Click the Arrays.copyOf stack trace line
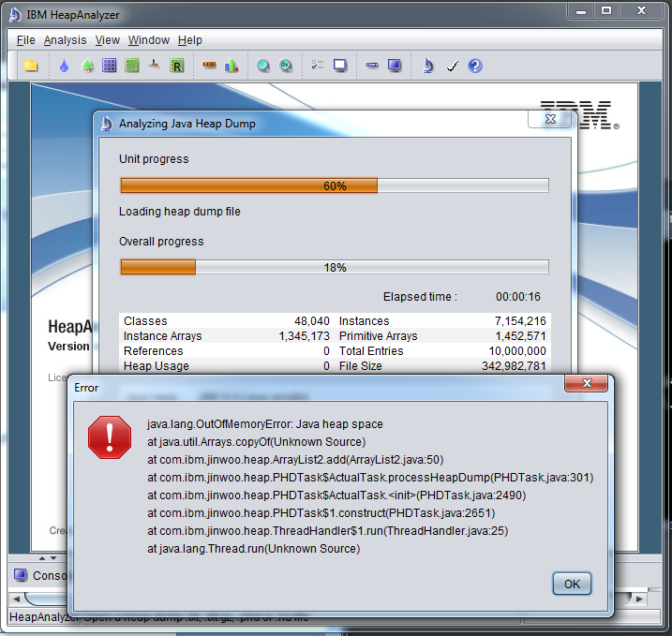Screen dimensions: 672x636 tap(256, 441)
